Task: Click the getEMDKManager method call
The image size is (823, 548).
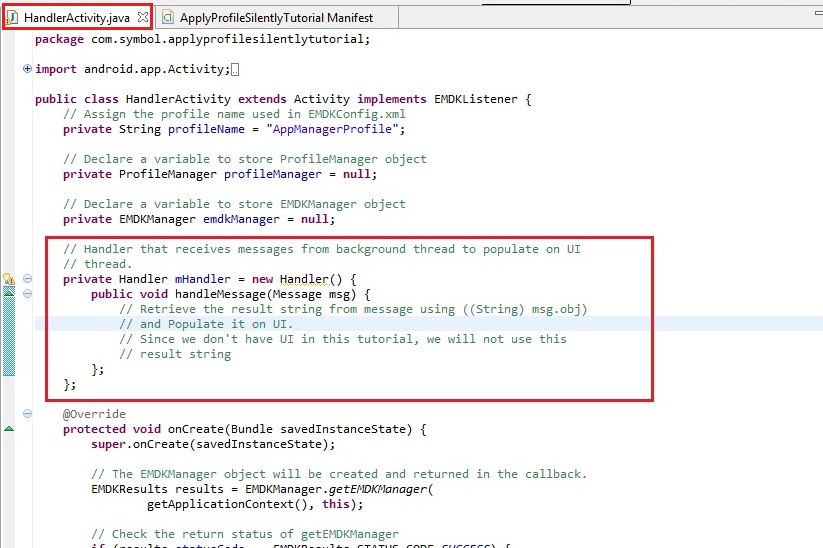Action: (371, 489)
